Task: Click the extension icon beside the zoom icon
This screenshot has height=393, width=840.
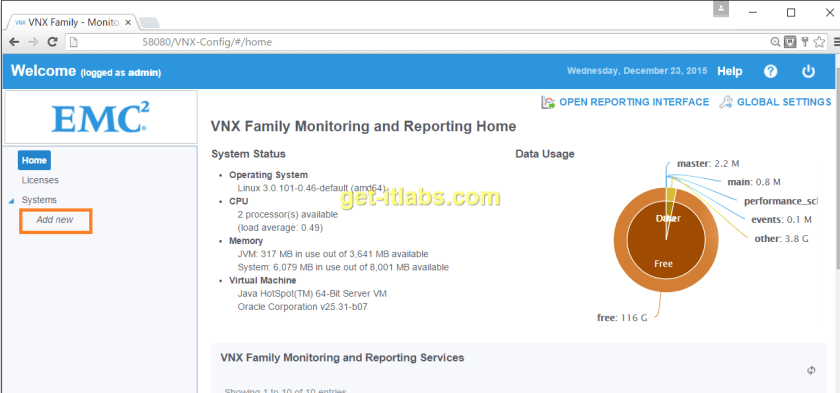Action: 790,42
